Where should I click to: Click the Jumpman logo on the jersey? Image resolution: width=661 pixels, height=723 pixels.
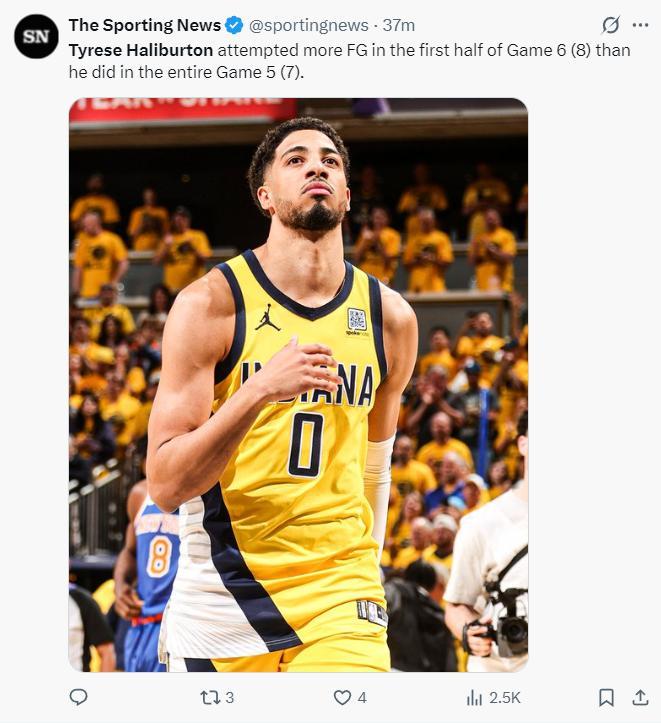(x=267, y=317)
